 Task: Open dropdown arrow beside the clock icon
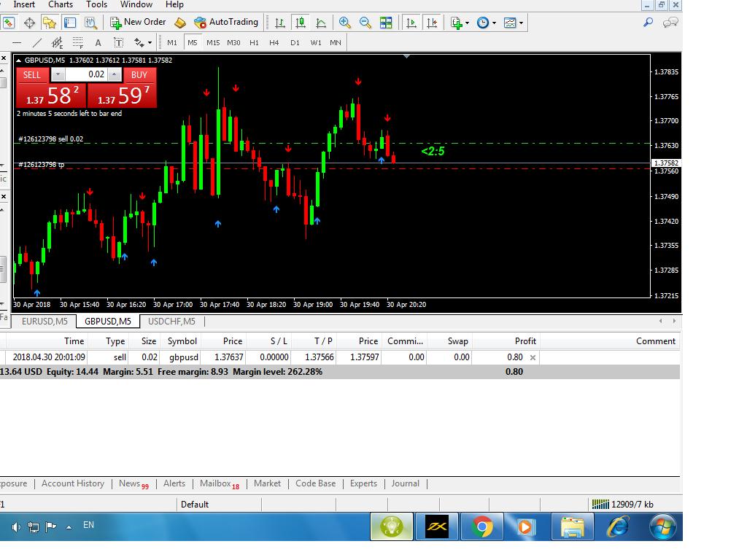pos(494,23)
